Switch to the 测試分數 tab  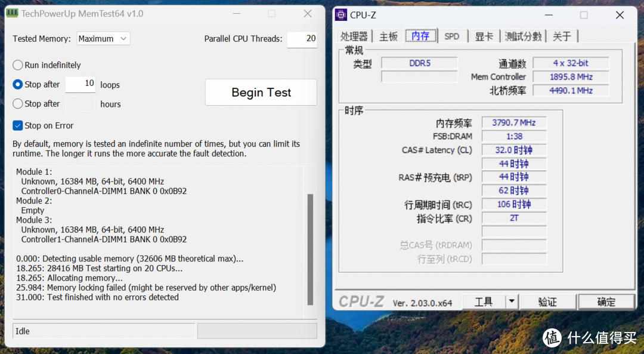(523, 36)
